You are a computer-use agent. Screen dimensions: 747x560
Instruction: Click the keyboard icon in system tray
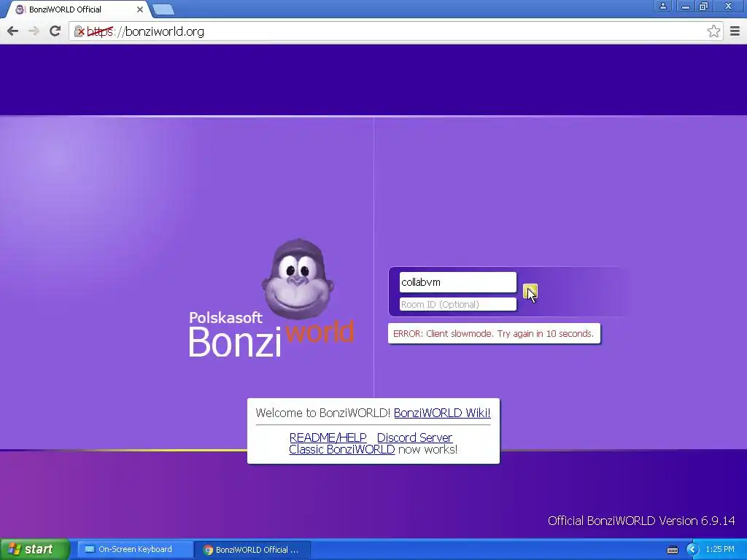point(672,550)
